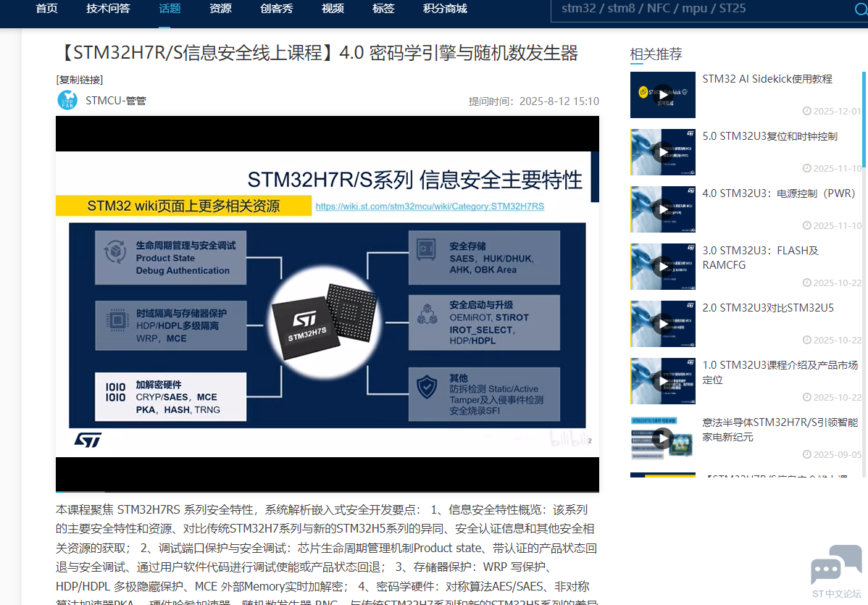Open the ST中文论坛 feedback chat icon
868x605 pixels.
(835, 565)
